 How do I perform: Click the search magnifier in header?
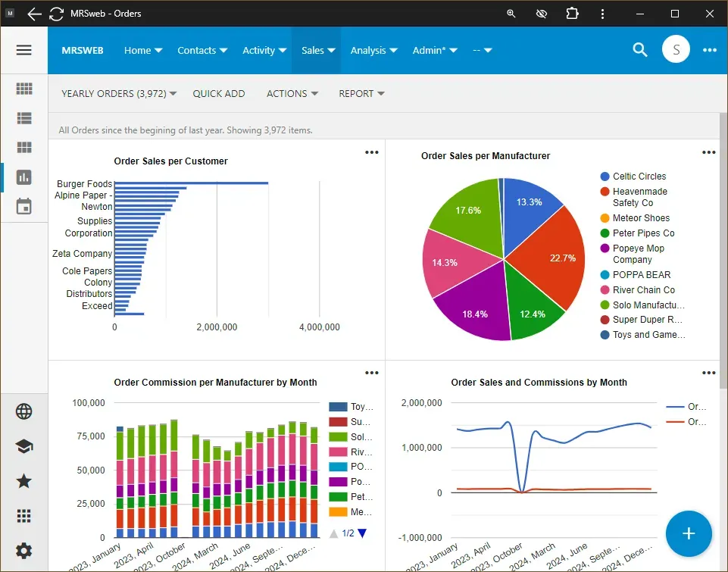[640, 50]
